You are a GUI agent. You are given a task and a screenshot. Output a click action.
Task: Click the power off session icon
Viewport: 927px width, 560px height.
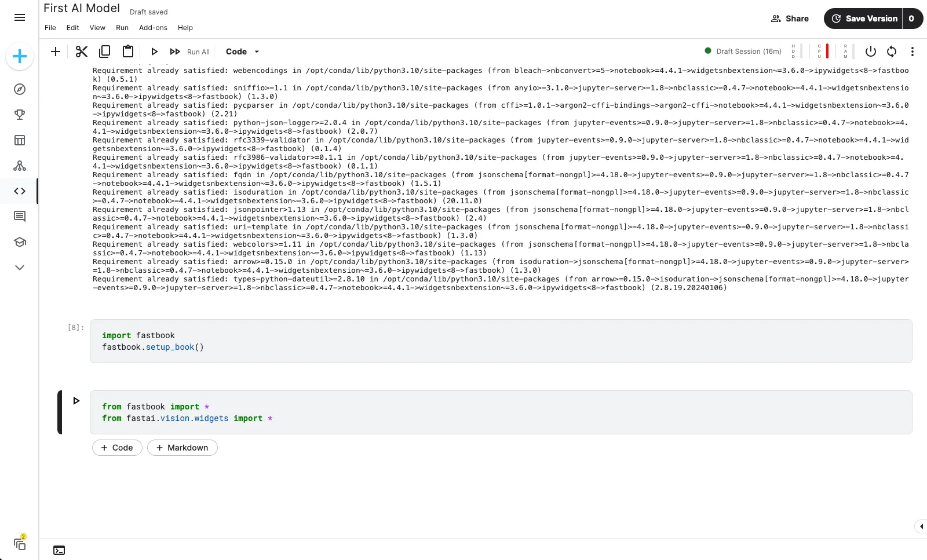coord(870,52)
